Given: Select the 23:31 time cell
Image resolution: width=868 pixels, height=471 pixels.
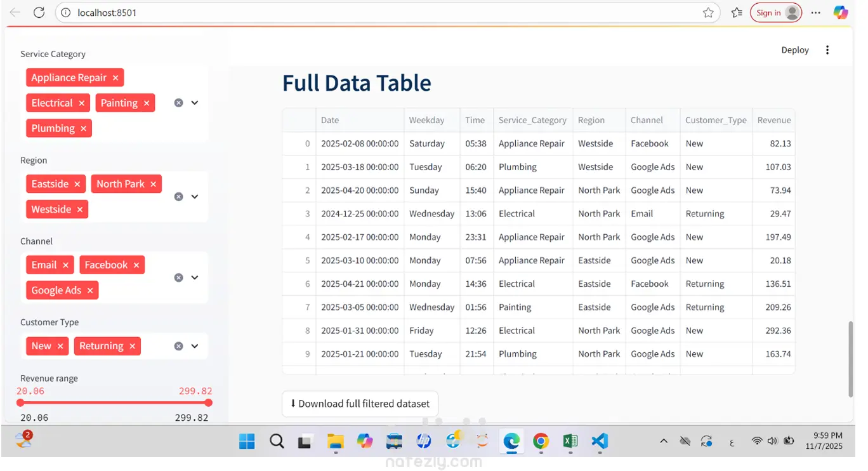Looking at the screenshot, I should click(x=477, y=237).
